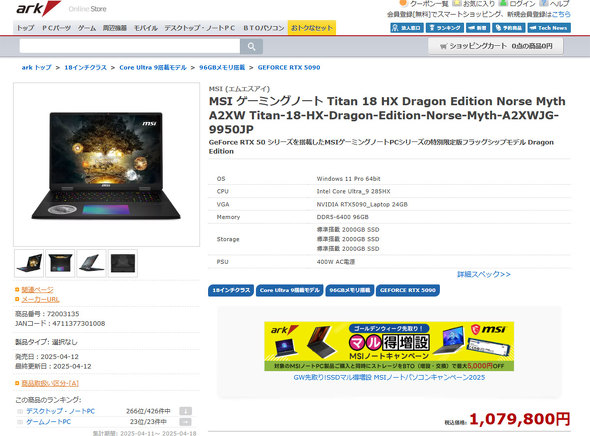Image resolution: width=590 pixels, height=436 pixels.
Task: Click in the search input field
Action: tap(130, 46)
